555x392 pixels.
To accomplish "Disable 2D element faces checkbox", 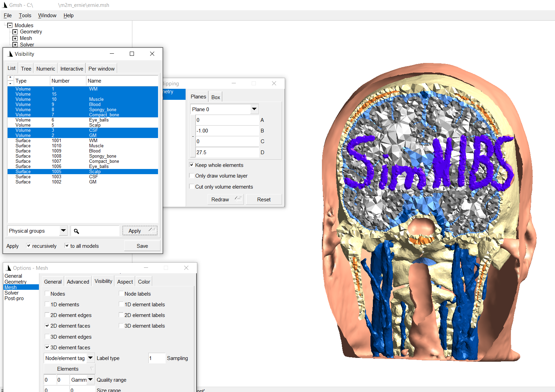I will [x=47, y=326].
